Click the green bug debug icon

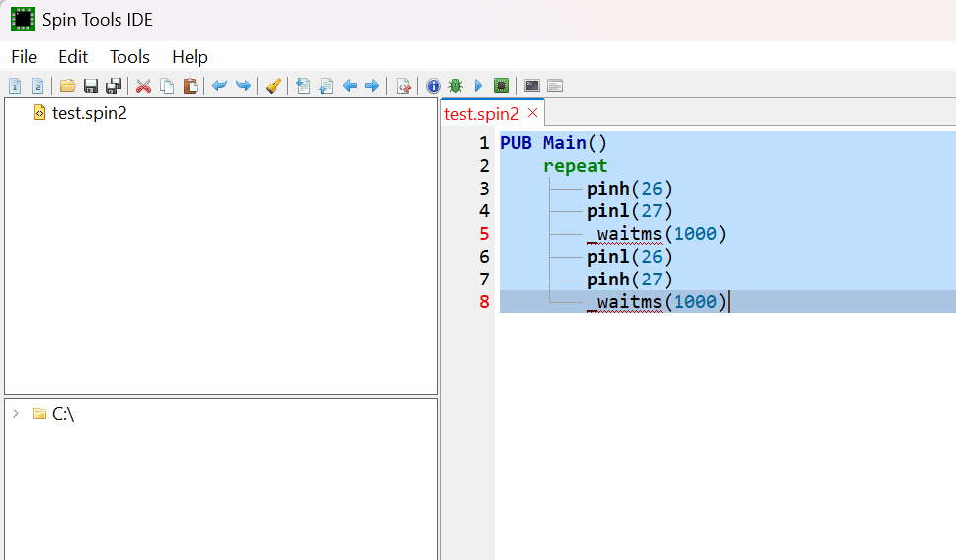click(x=455, y=86)
